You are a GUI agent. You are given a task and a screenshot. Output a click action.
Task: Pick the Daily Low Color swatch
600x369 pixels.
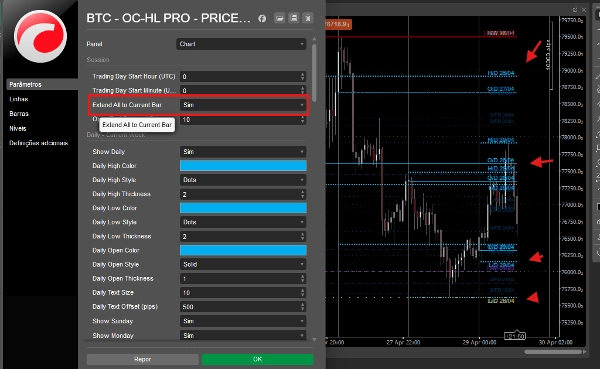click(243, 208)
